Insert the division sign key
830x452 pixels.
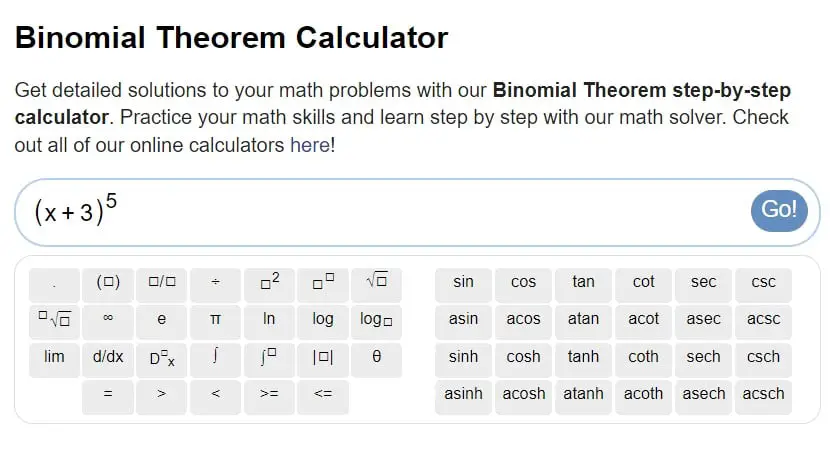tap(215, 282)
